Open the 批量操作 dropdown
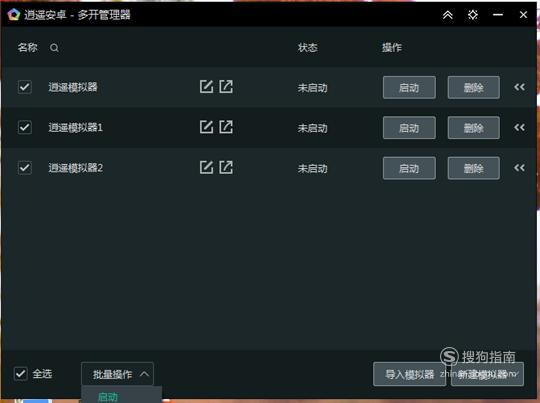Viewport: 540px width, 403px height. click(x=117, y=374)
